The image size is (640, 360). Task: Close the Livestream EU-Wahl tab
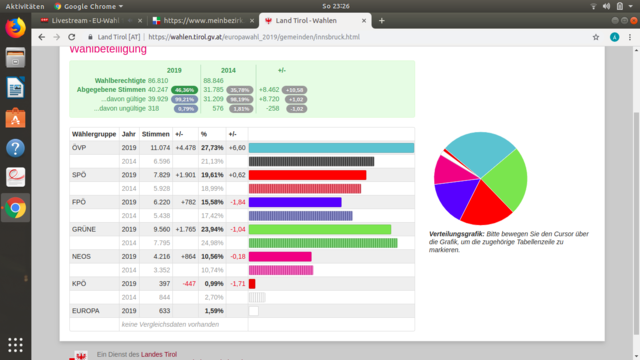coord(140,21)
